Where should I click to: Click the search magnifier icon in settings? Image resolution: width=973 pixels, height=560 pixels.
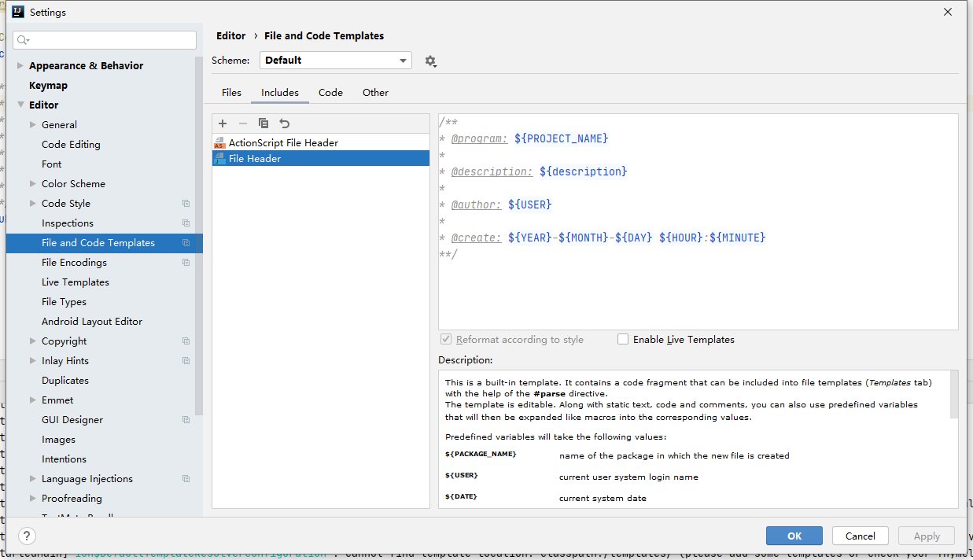click(x=22, y=40)
